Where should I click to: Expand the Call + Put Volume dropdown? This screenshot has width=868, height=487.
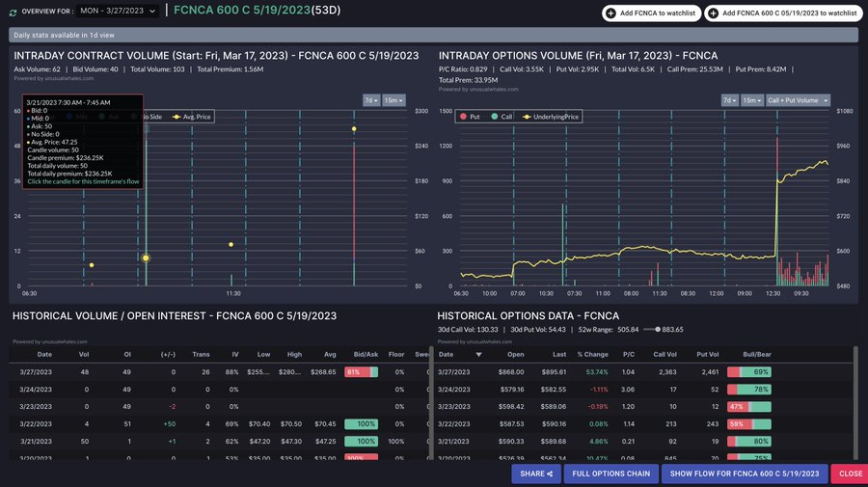tap(798, 100)
